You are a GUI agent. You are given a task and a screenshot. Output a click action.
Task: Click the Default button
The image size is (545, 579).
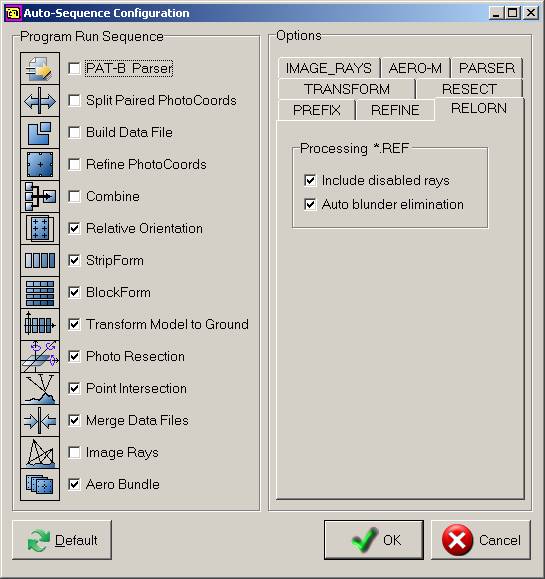[x=62, y=540]
